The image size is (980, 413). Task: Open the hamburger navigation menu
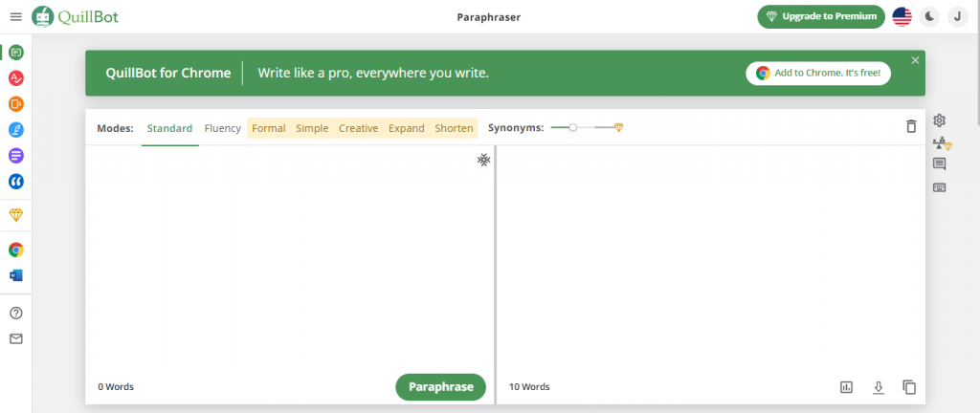point(16,17)
